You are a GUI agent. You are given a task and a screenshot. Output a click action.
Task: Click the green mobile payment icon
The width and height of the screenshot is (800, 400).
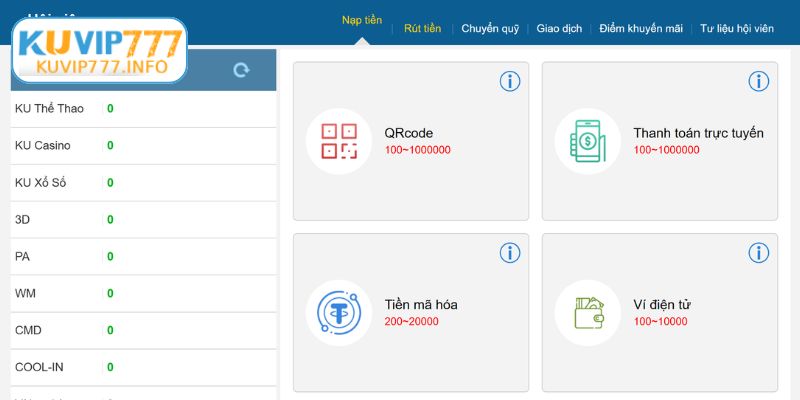(x=588, y=141)
